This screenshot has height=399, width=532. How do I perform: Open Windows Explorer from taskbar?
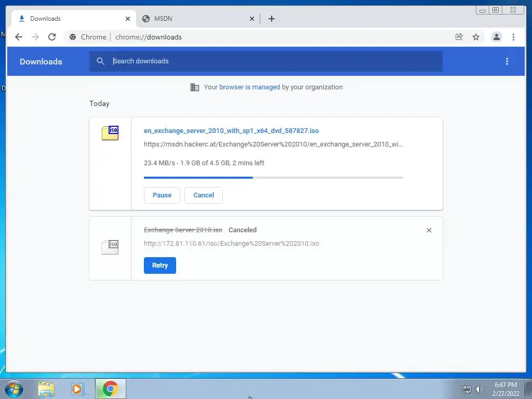click(46, 389)
